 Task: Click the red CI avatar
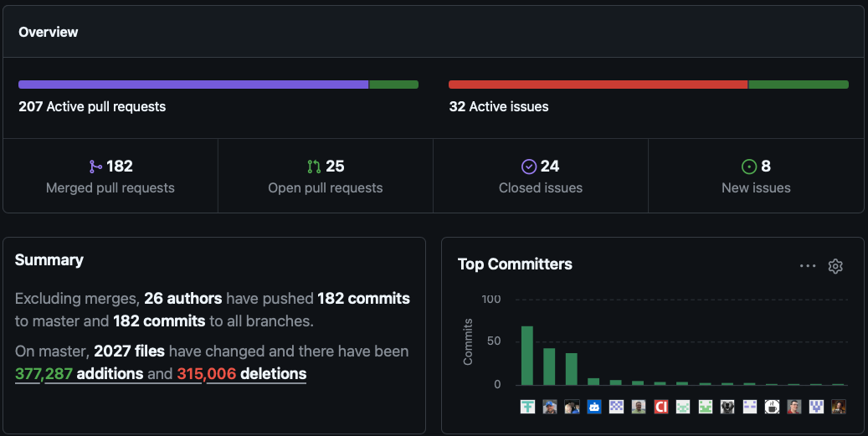660,407
